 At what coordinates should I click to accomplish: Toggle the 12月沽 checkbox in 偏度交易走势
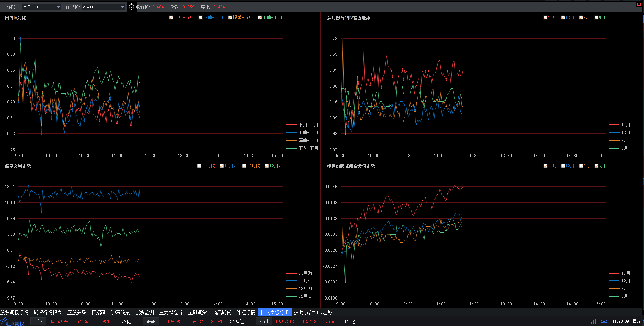[x=267, y=166]
